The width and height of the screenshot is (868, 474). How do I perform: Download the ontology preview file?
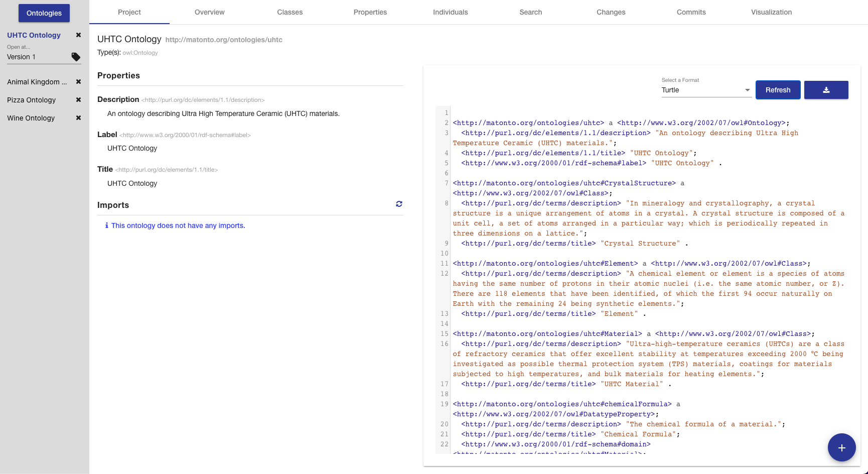(826, 90)
